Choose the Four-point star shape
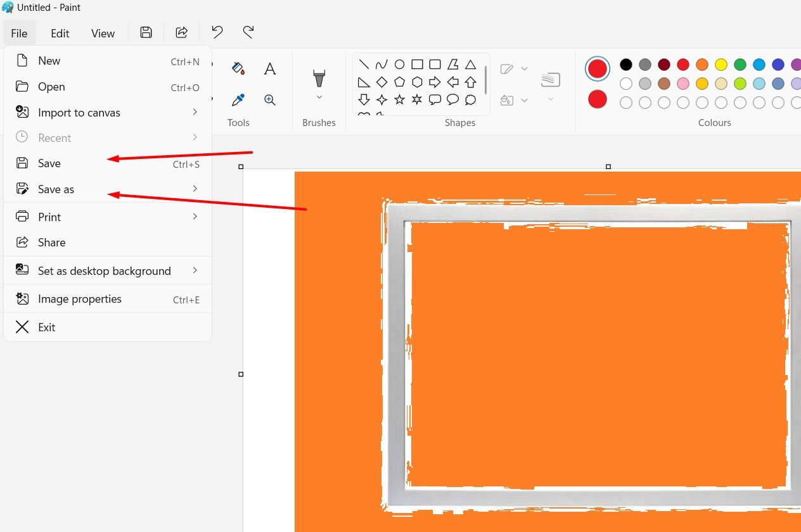The width and height of the screenshot is (801, 532). (x=381, y=99)
